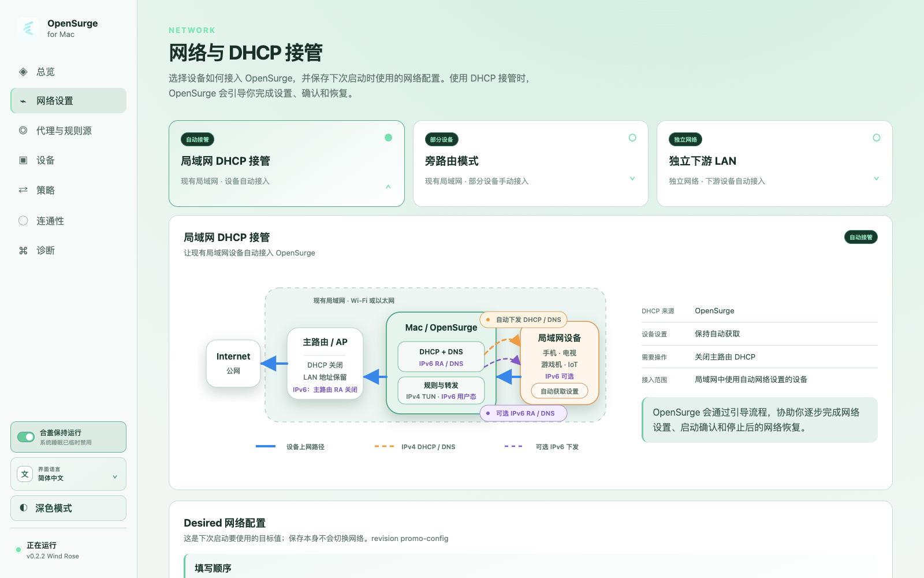Open 诊断 in the sidebar

pyautogui.click(x=68, y=250)
